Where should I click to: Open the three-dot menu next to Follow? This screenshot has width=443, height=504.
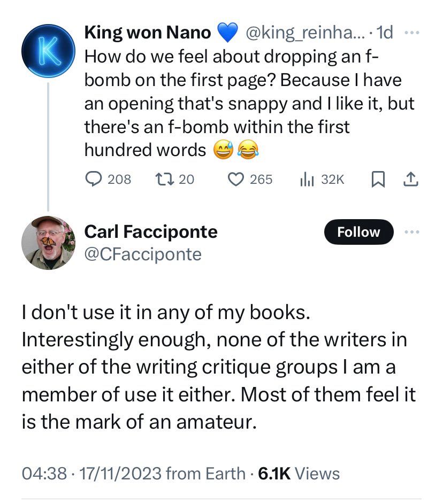tap(411, 232)
